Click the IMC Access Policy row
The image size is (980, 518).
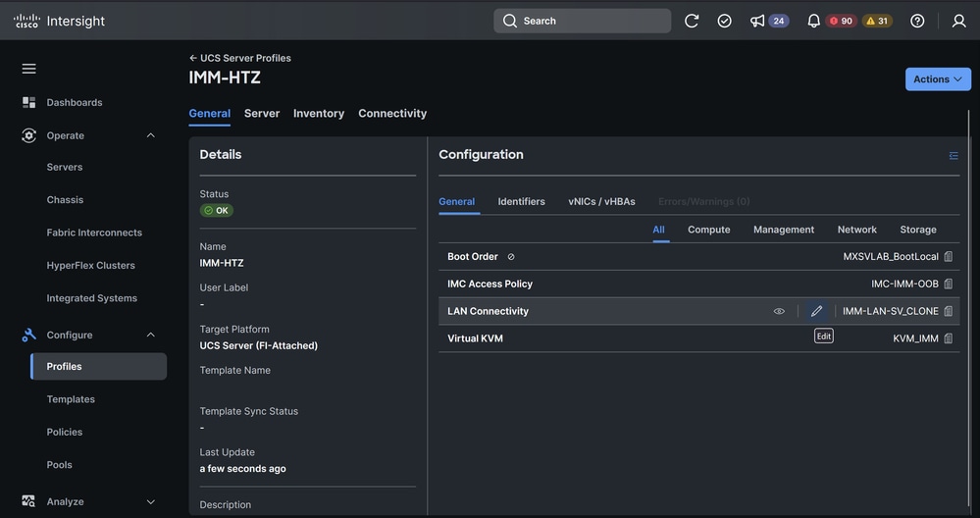[698, 284]
